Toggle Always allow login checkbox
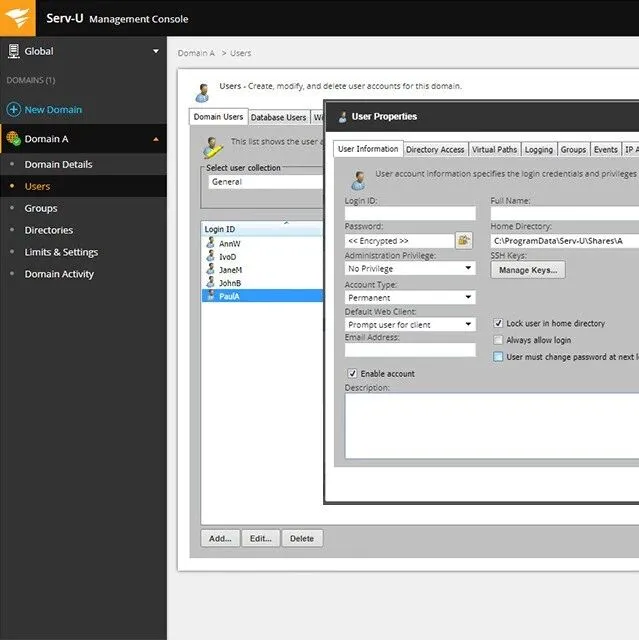 [498, 340]
